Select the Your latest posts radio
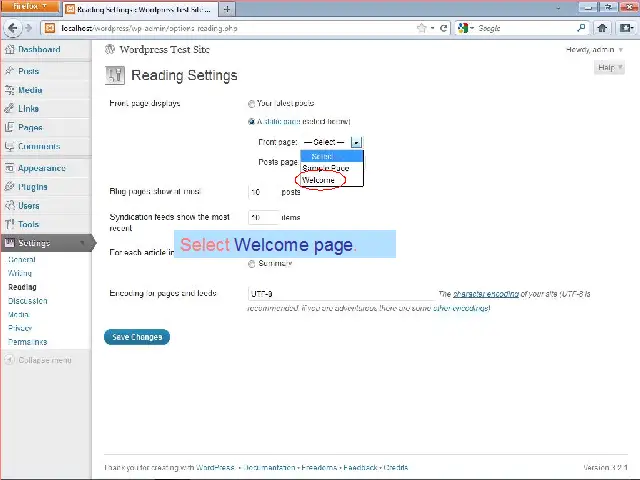 [x=251, y=104]
